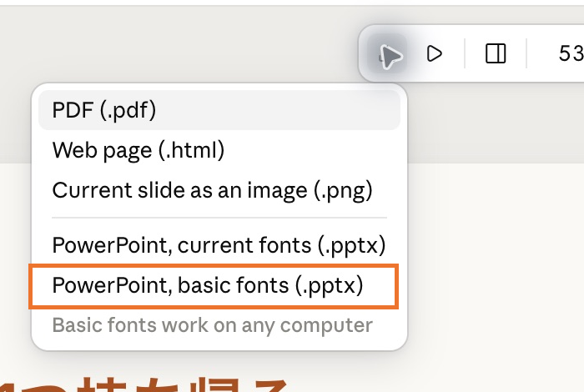
Task: Select the pointer cursor tool in toolbar
Action: pos(387,53)
